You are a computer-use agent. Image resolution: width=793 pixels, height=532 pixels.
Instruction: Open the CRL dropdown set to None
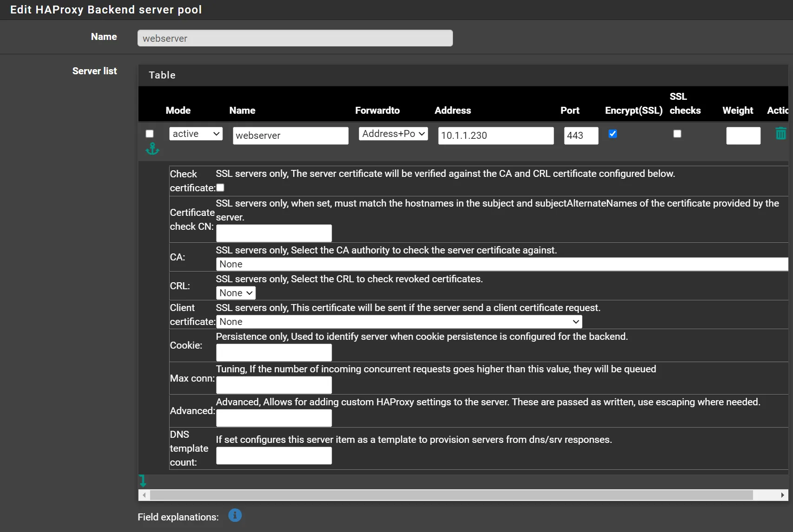point(236,292)
